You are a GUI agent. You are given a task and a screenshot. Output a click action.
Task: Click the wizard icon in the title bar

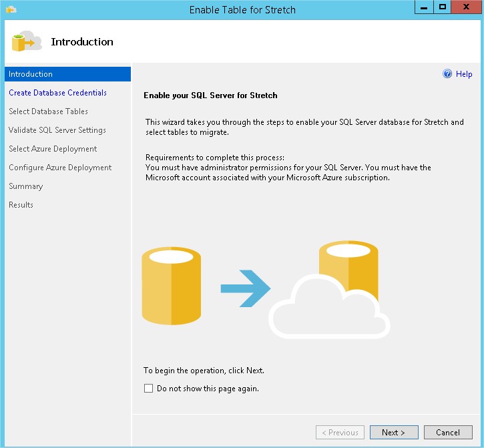tap(11, 9)
